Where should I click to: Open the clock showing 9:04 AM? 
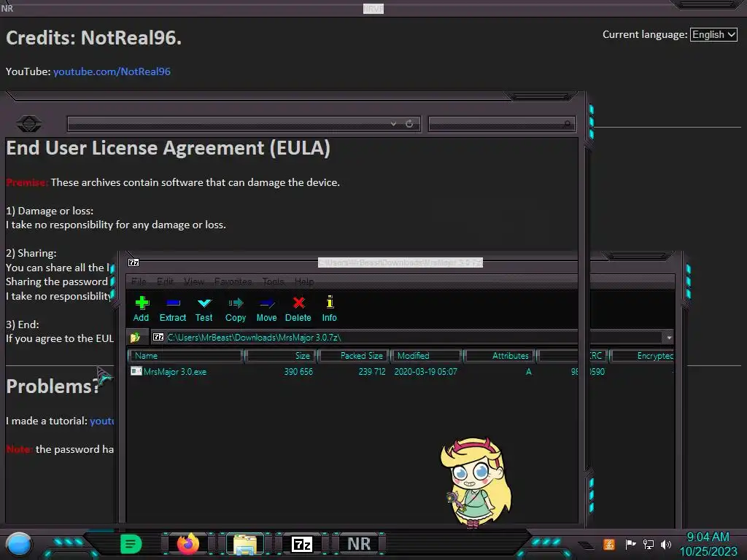(x=708, y=544)
